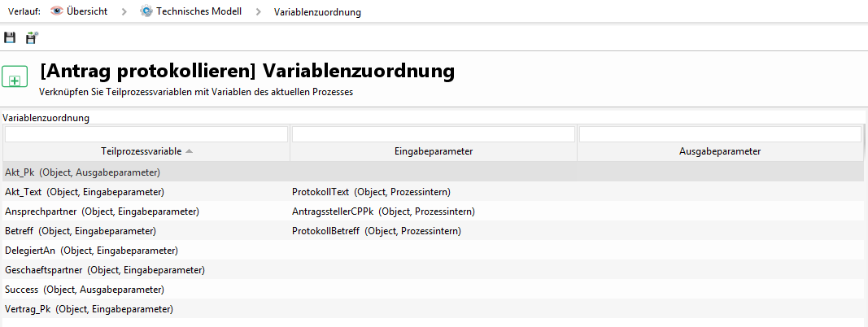
Task: Focus the Eingabeparameter filter field
Action: (433, 134)
